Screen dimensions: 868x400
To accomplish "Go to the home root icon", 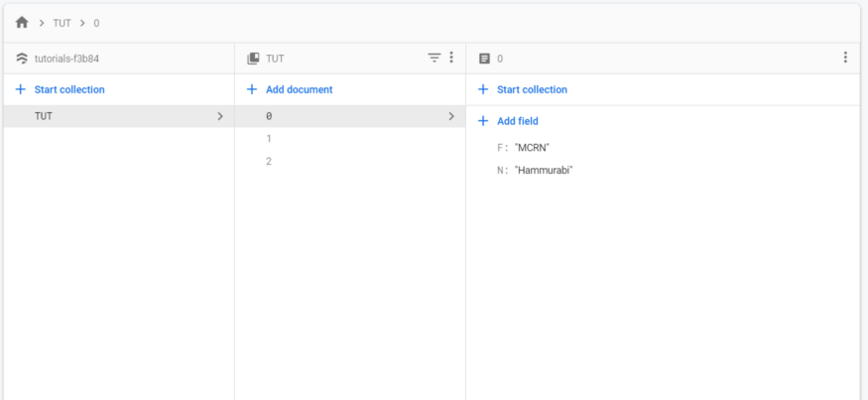I will pyautogui.click(x=22, y=23).
